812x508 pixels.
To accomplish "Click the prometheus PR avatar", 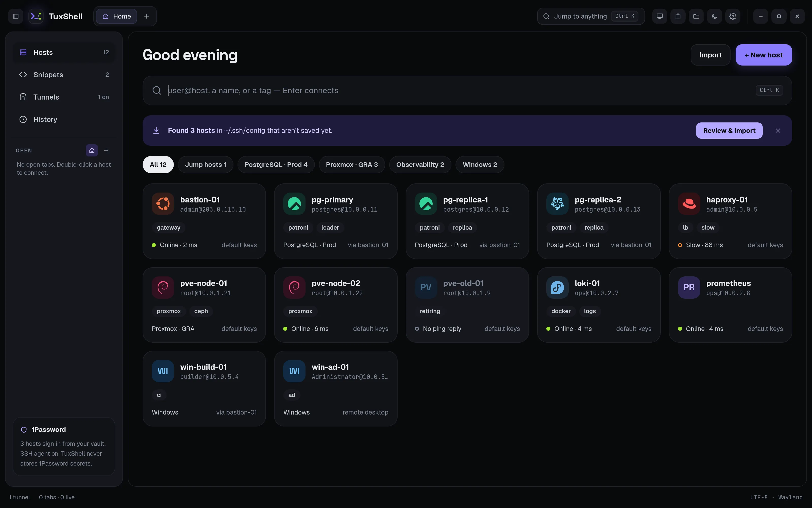I will (x=689, y=287).
